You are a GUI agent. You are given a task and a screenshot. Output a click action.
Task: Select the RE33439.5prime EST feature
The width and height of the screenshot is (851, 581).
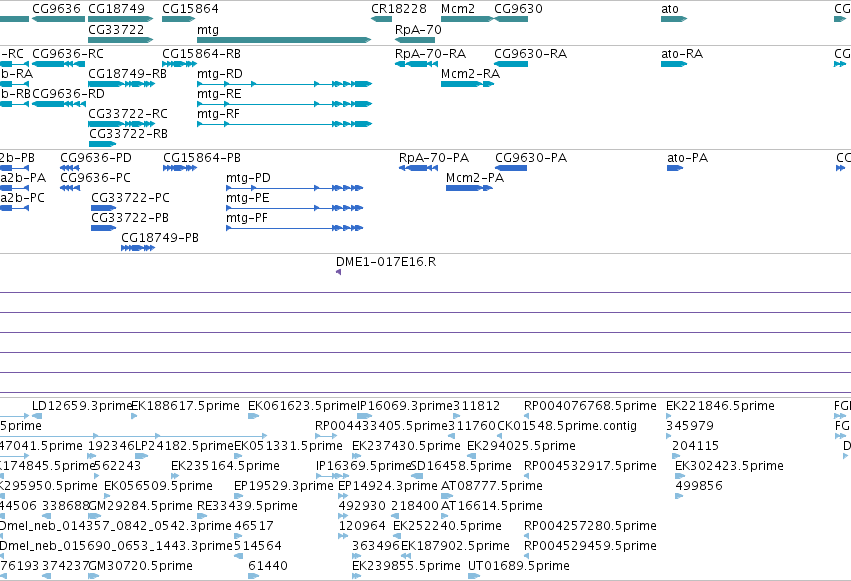coord(201,516)
